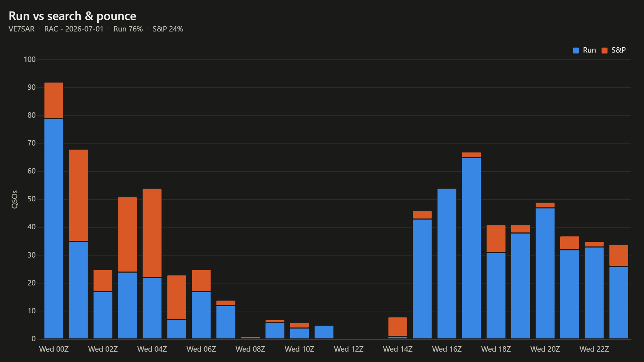Toggle the S&P series in legend
The width and height of the screenshot is (644, 362).
click(x=614, y=50)
